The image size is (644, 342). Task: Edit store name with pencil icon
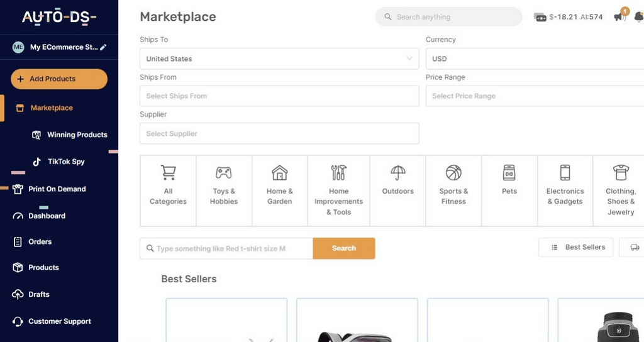(x=103, y=47)
